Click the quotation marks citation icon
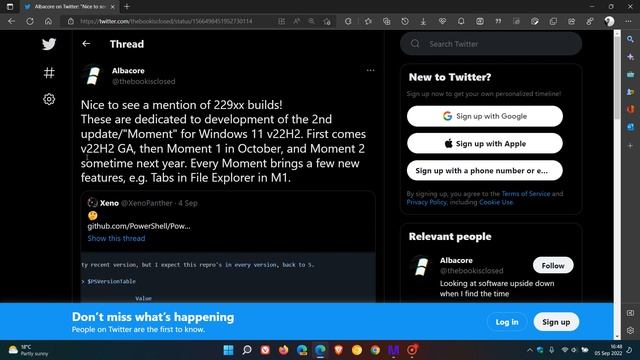This screenshot has width=640, height=360. point(498,21)
